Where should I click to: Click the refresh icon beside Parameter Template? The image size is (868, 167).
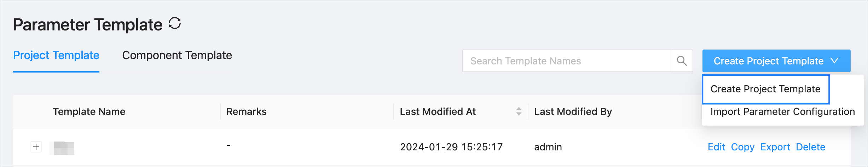click(x=175, y=24)
